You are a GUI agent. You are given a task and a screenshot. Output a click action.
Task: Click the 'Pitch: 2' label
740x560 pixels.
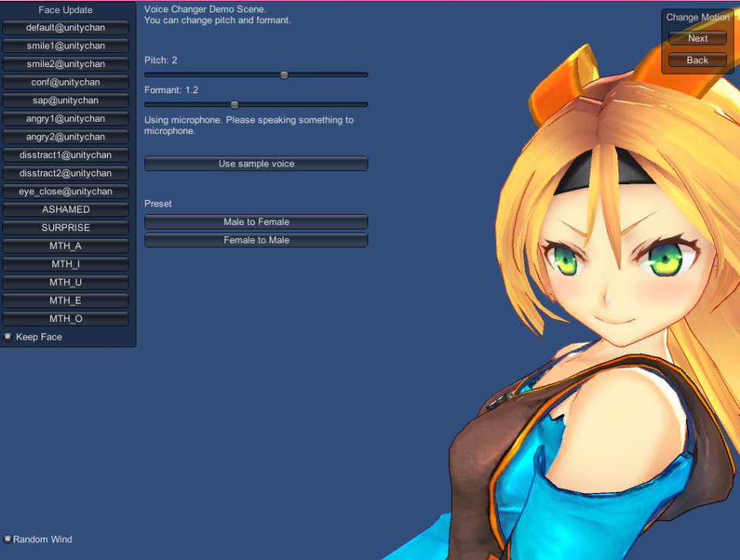(161, 60)
